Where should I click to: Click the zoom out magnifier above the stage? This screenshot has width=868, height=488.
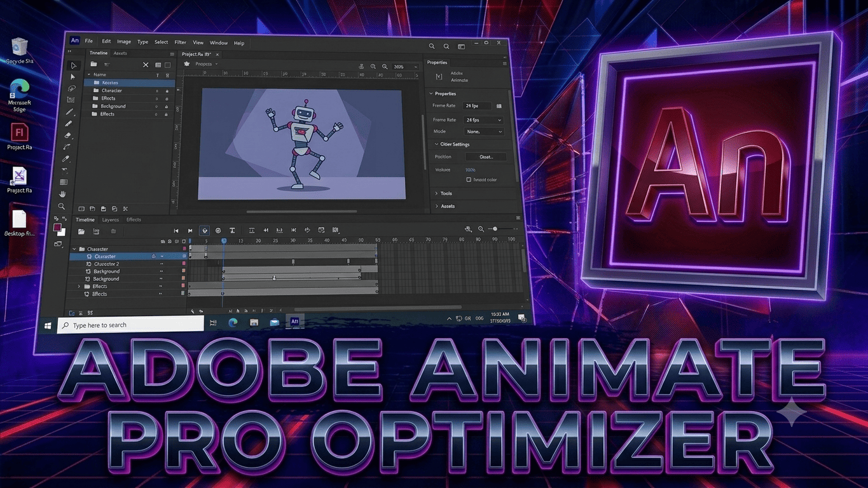coord(373,67)
